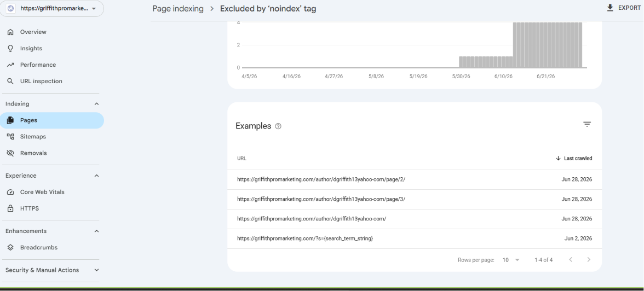The image size is (644, 291).
Task: Go back to Page indexing breadcrumb
Action: tap(178, 9)
